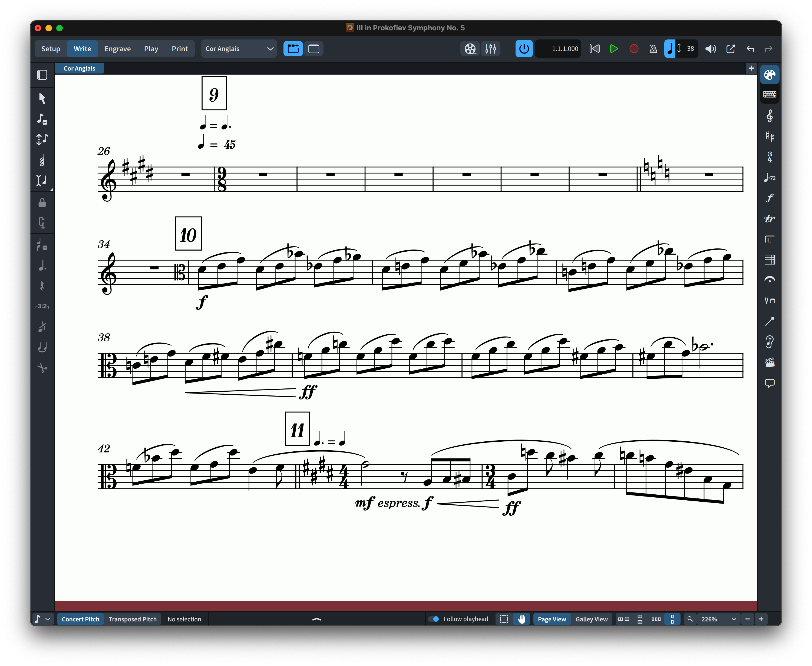This screenshot has width=812, height=666.
Task: Select grace notes tool
Action: coord(42,327)
